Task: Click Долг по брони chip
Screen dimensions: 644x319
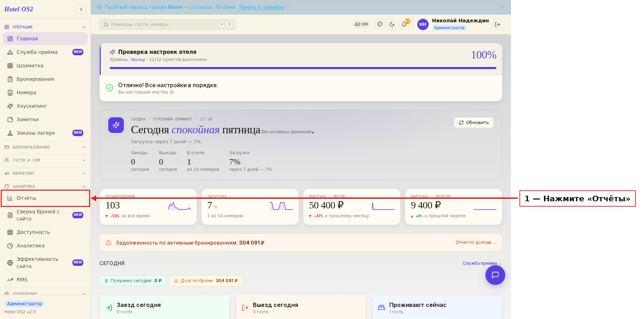Action: 206,281
